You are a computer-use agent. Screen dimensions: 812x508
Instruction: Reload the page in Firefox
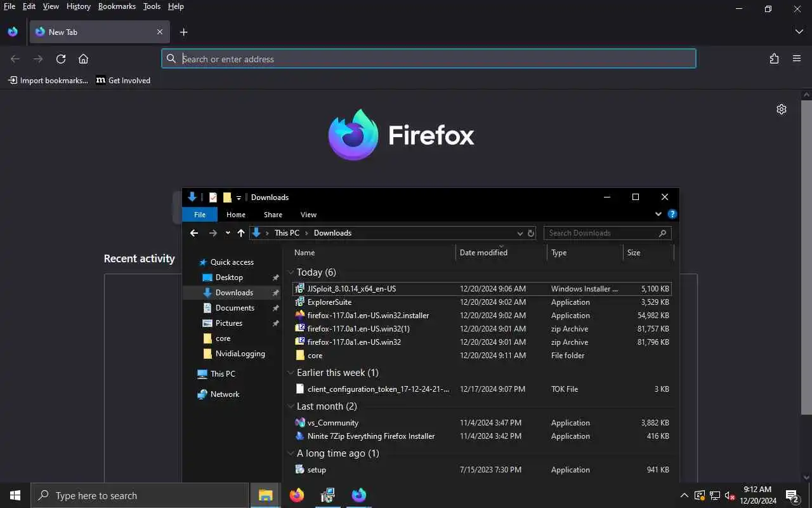61,59
